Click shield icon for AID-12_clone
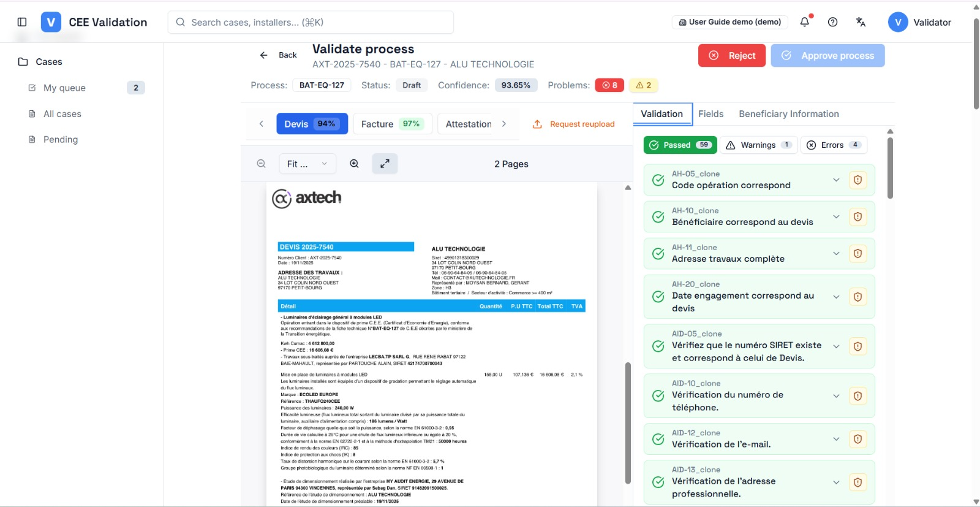The width and height of the screenshot is (980, 507). pos(858,439)
